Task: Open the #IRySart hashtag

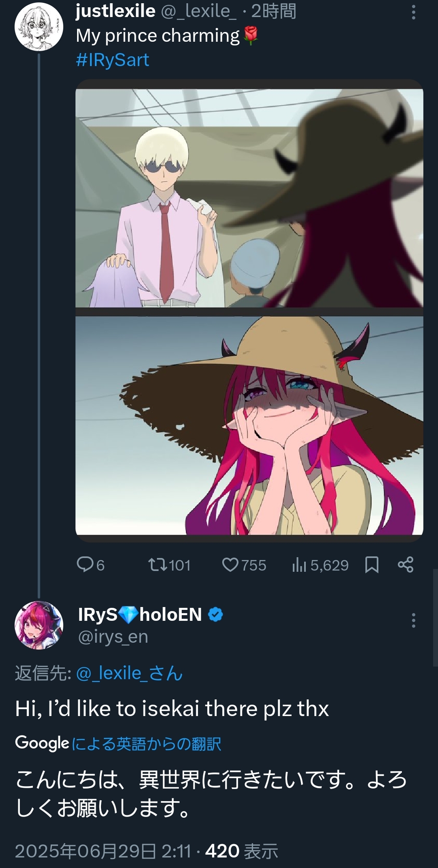Action: pyautogui.click(x=112, y=60)
